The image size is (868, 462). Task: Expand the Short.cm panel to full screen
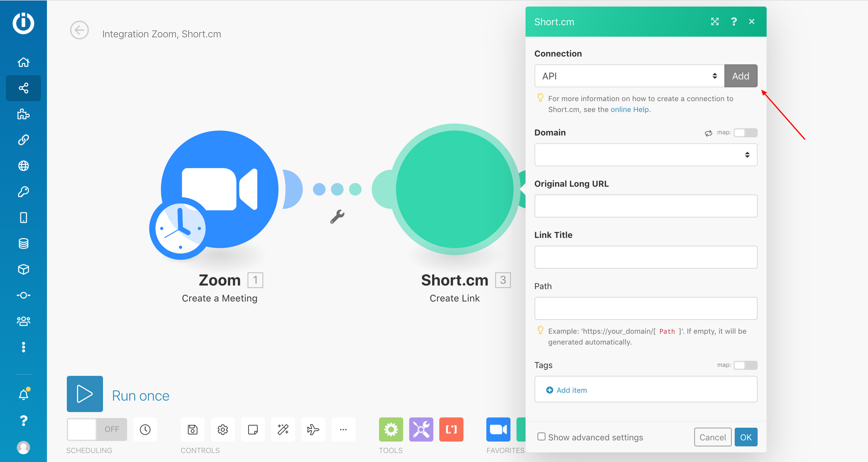click(715, 22)
